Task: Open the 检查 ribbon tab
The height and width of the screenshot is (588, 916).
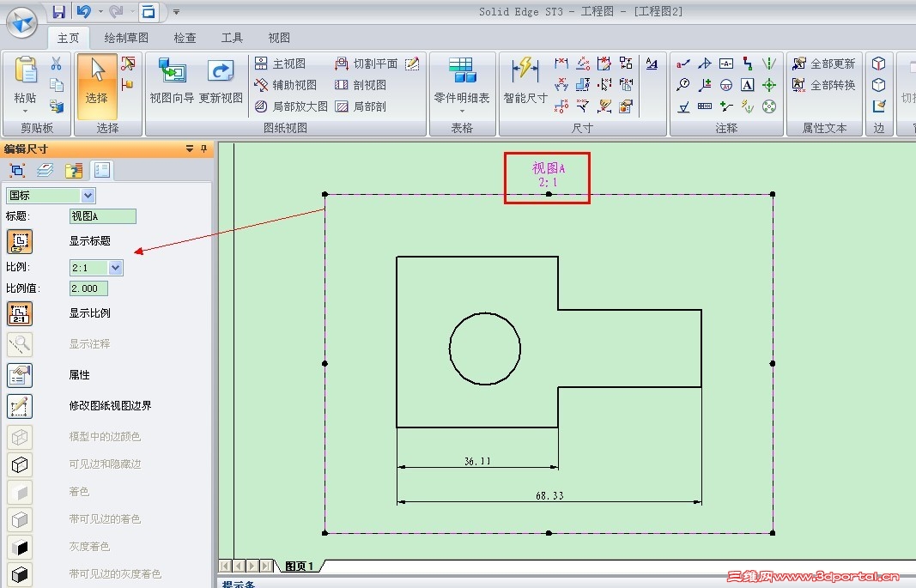Action: pyautogui.click(x=185, y=38)
